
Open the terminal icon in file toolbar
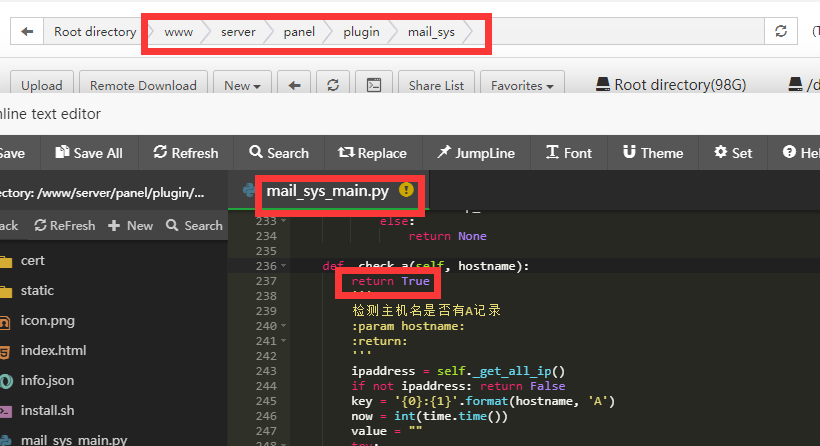tap(372, 85)
